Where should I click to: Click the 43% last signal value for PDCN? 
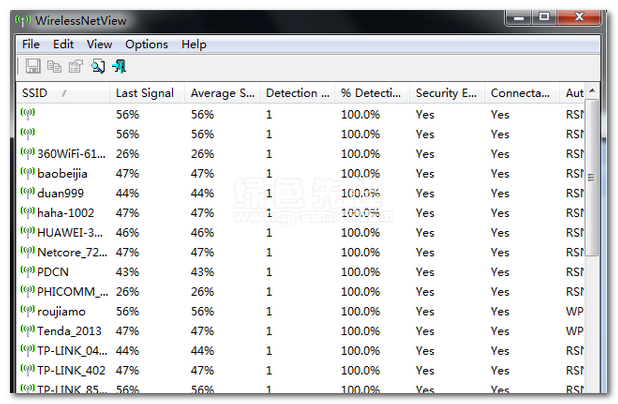(127, 272)
